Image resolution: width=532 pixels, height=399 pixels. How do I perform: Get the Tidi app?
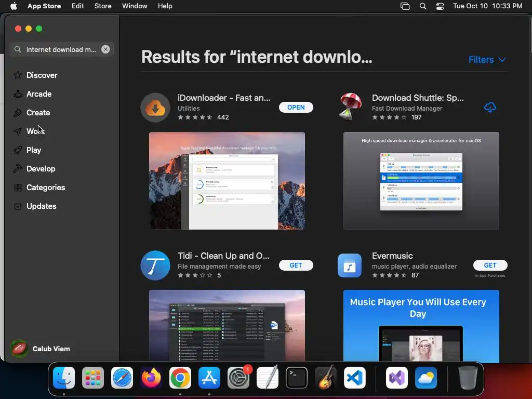(x=296, y=265)
